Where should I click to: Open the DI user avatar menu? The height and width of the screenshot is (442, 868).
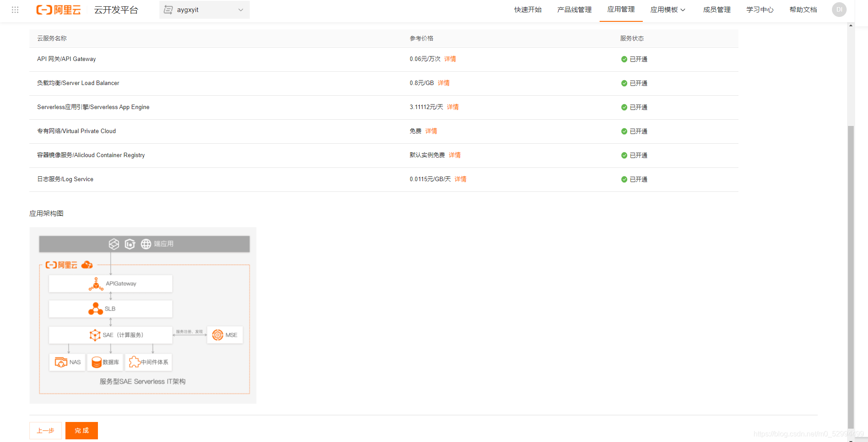pyautogui.click(x=839, y=10)
